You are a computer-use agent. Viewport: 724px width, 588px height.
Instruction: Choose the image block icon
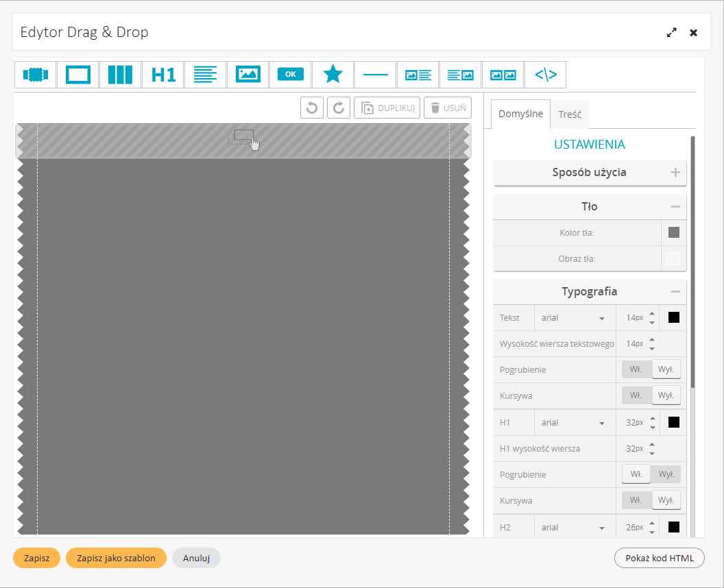click(x=248, y=75)
